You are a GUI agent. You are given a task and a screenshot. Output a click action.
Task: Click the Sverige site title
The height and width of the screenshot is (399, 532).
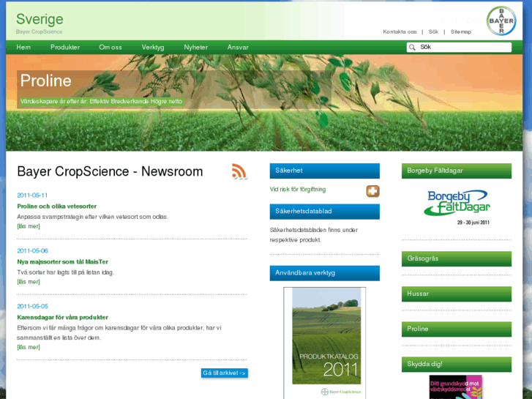coord(40,19)
